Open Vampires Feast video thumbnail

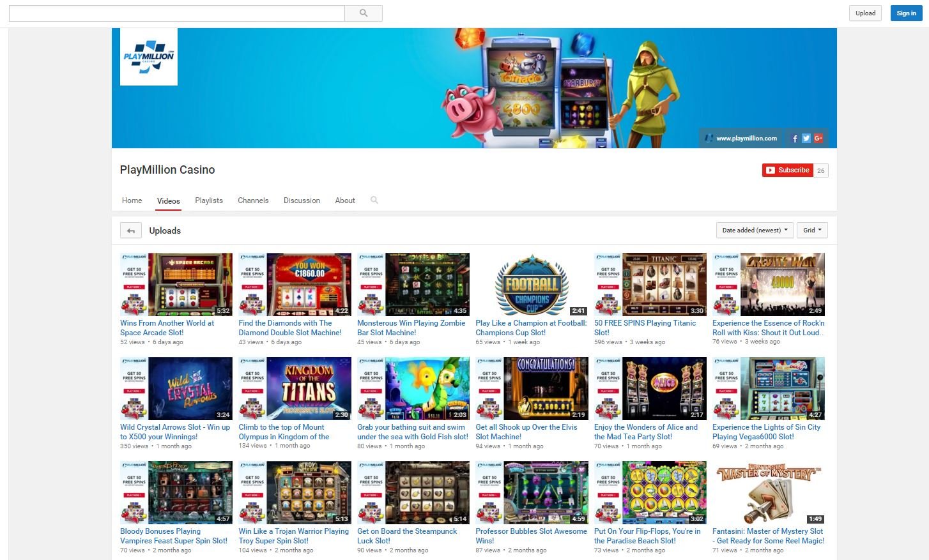(176, 492)
